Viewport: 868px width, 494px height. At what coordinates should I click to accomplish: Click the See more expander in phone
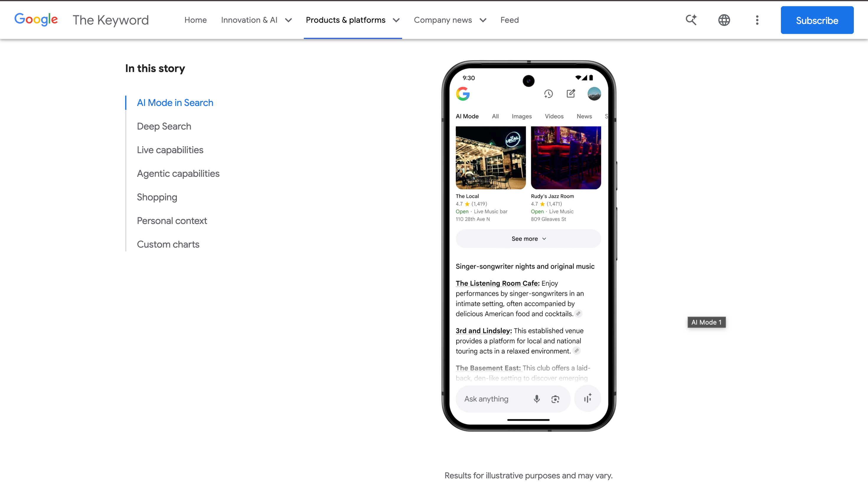[x=528, y=239]
